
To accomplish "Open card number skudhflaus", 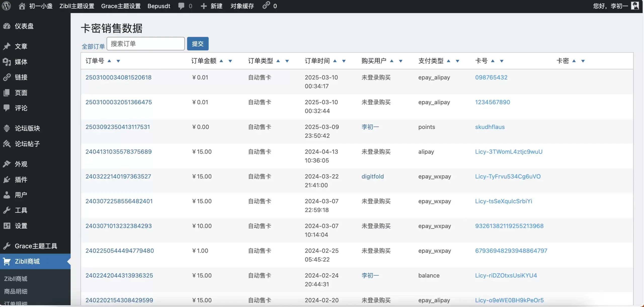I will click(490, 127).
